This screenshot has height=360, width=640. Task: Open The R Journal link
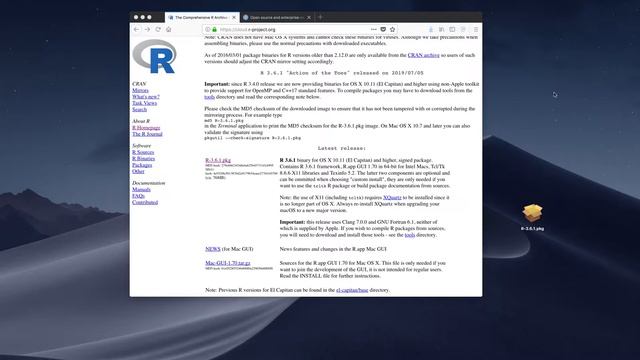tap(147, 134)
